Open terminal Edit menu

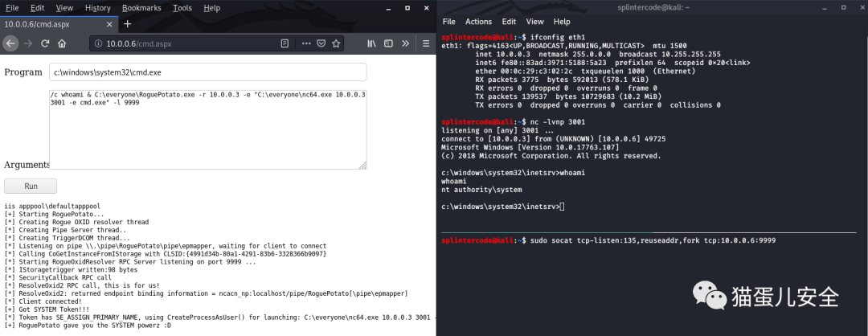[509, 22]
